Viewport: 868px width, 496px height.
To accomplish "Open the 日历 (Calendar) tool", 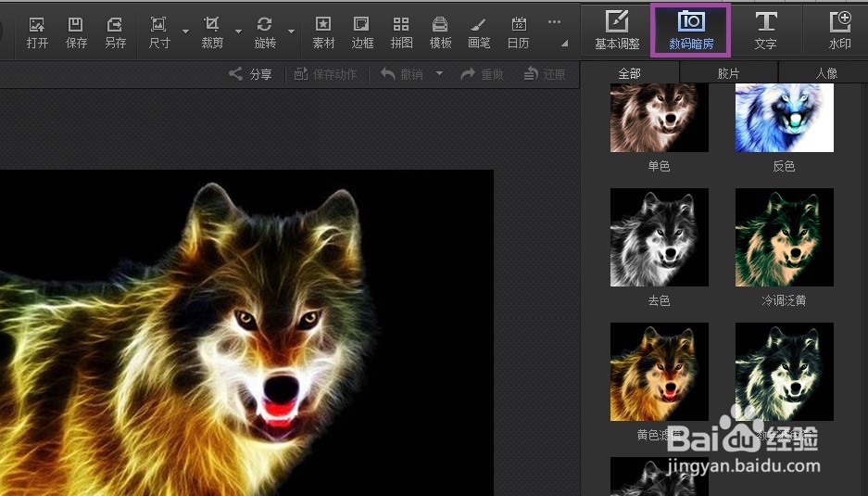I will pos(518,32).
